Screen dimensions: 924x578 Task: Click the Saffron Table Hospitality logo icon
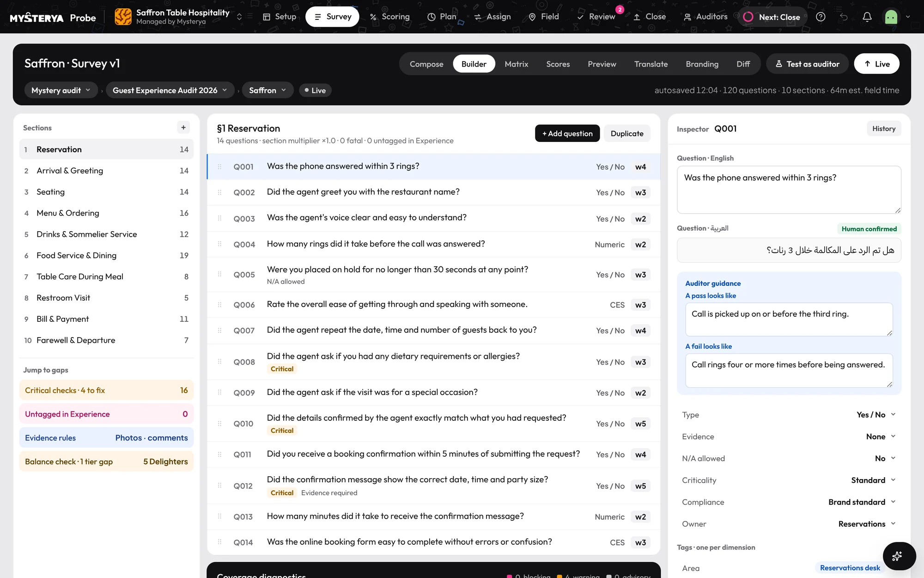[x=123, y=17]
